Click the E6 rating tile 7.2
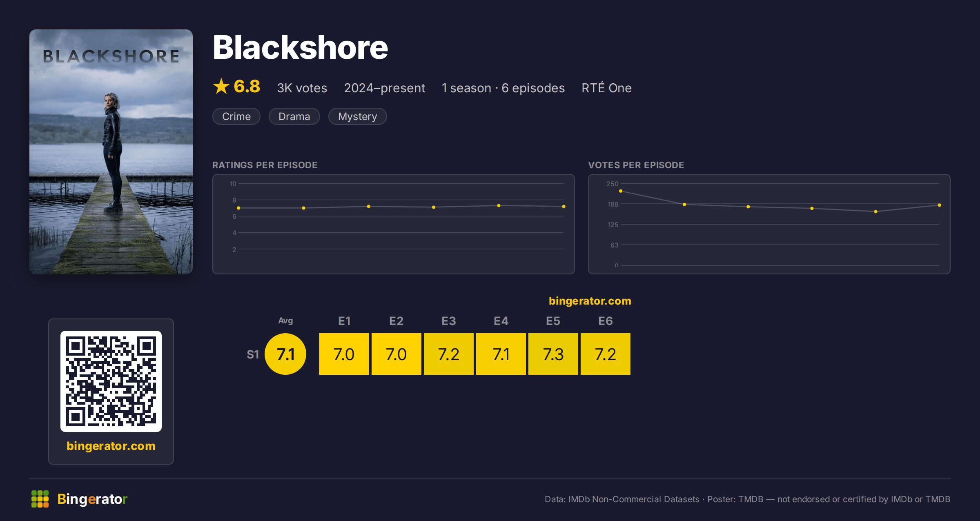Viewport: 980px width, 521px height. (x=606, y=354)
